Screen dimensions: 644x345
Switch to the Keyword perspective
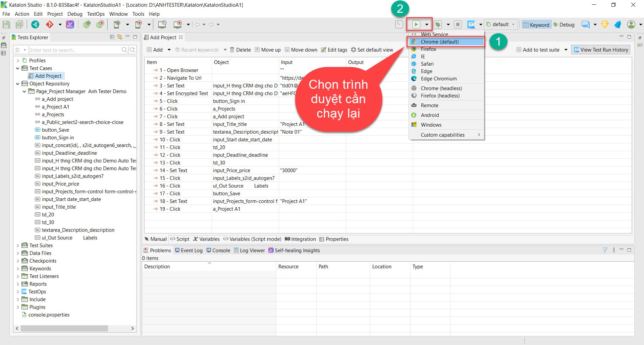[536, 24]
